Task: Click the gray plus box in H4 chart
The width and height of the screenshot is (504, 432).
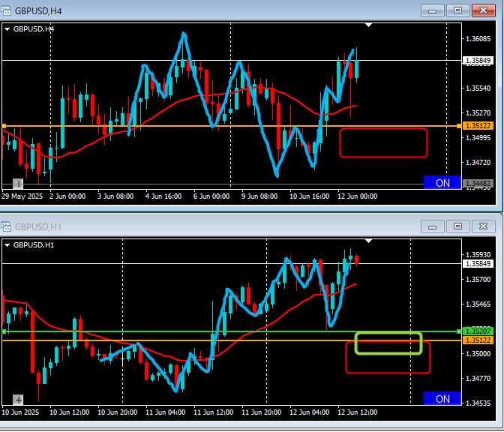Action: 18,184
